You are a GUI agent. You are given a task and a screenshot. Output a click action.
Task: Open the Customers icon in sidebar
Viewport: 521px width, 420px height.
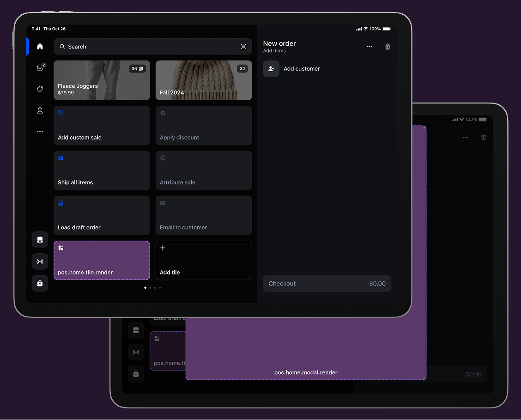click(40, 110)
